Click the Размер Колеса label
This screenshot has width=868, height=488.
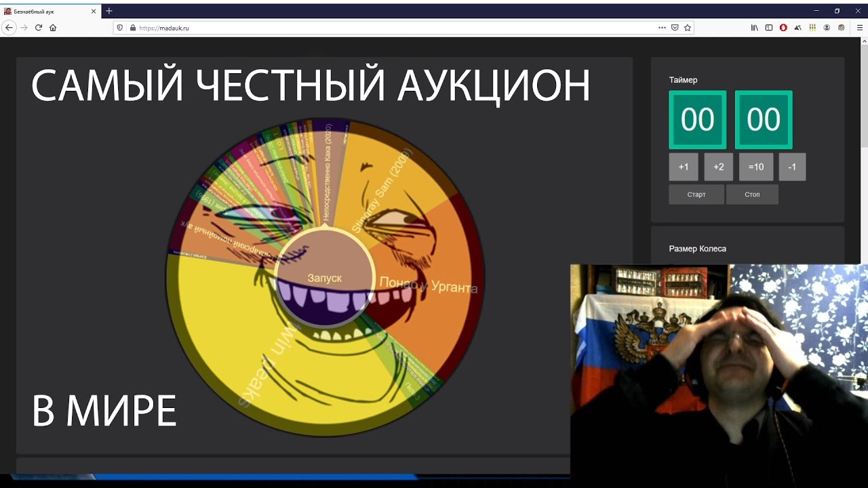[x=697, y=249]
